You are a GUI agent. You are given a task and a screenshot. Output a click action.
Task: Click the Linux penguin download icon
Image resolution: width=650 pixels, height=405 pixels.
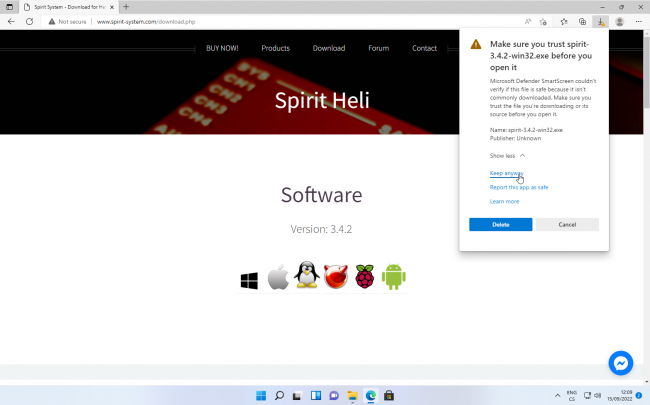[x=307, y=277]
